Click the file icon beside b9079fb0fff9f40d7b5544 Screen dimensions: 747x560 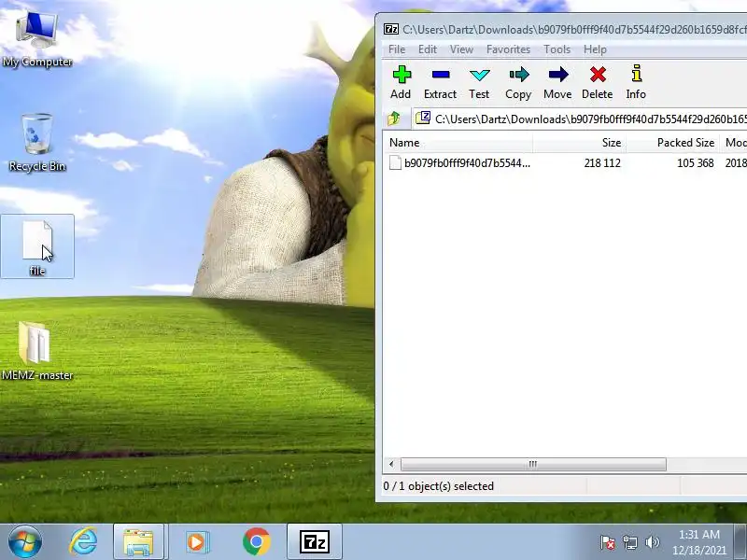point(395,162)
